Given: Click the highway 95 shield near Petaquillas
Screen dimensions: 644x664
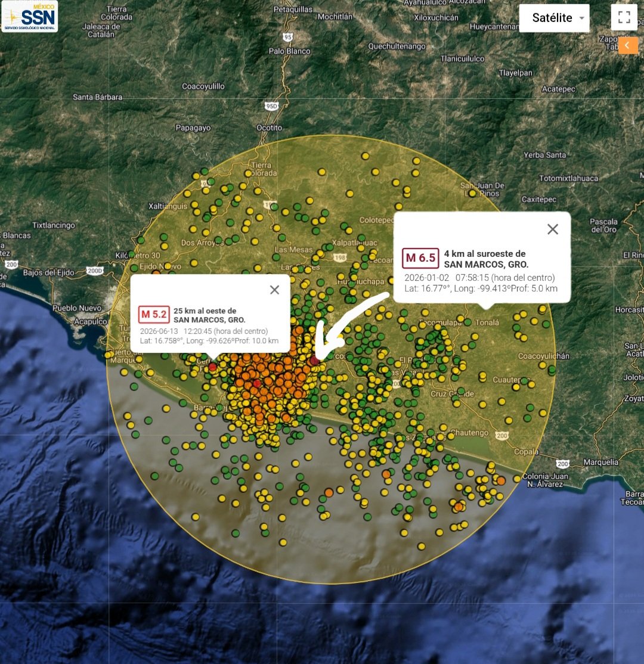Looking at the screenshot, I should pos(288,37).
